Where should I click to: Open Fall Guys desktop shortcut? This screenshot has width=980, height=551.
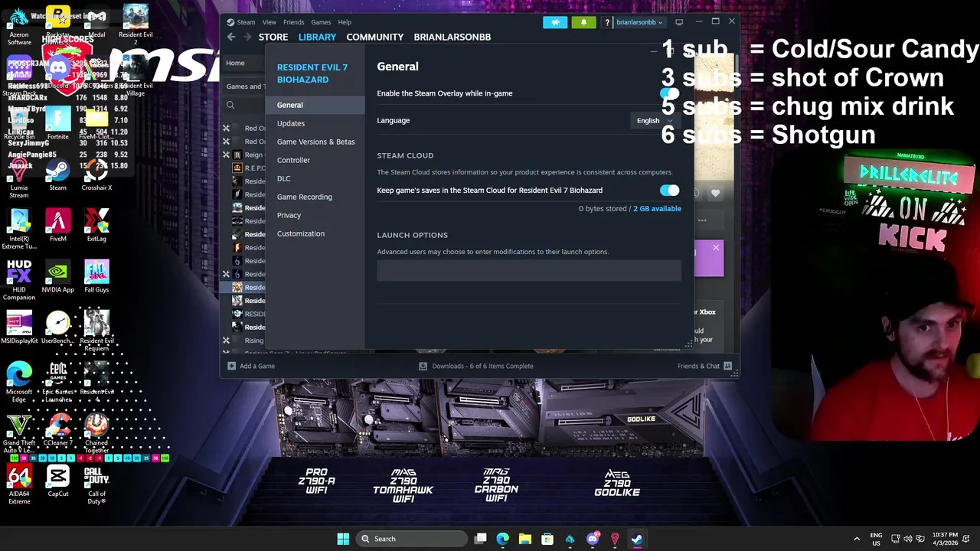(x=96, y=277)
